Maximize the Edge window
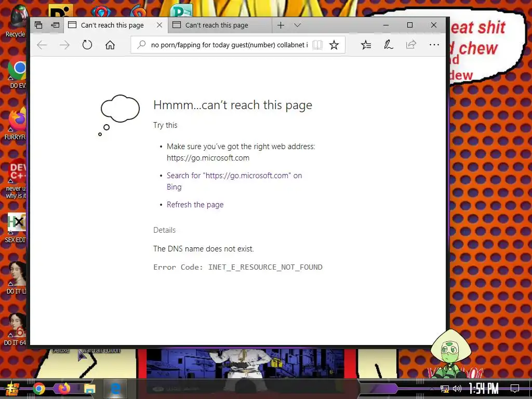This screenshot has height=399, width=532. (410, 25)
